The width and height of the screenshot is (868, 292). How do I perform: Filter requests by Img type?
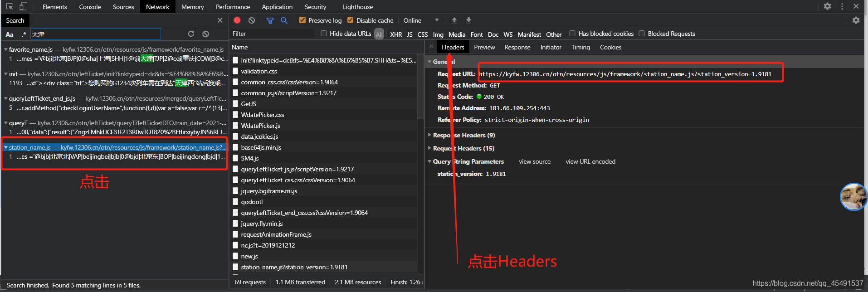[438, 34]
